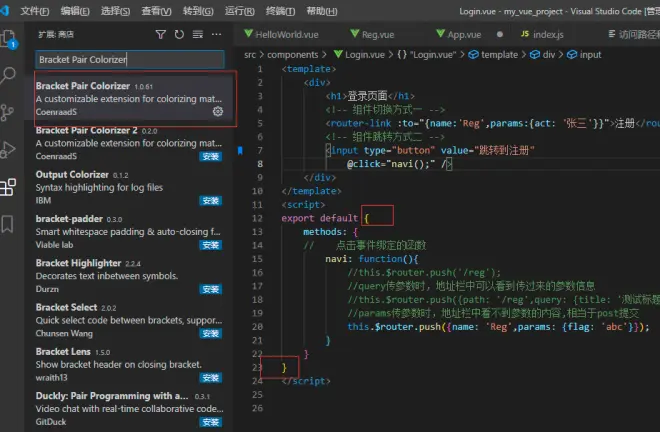This screenshot has height=432, width=660.
Task: Click {} "Login.vue" breadcrumb segment
Action: click(x=426, y=55)
